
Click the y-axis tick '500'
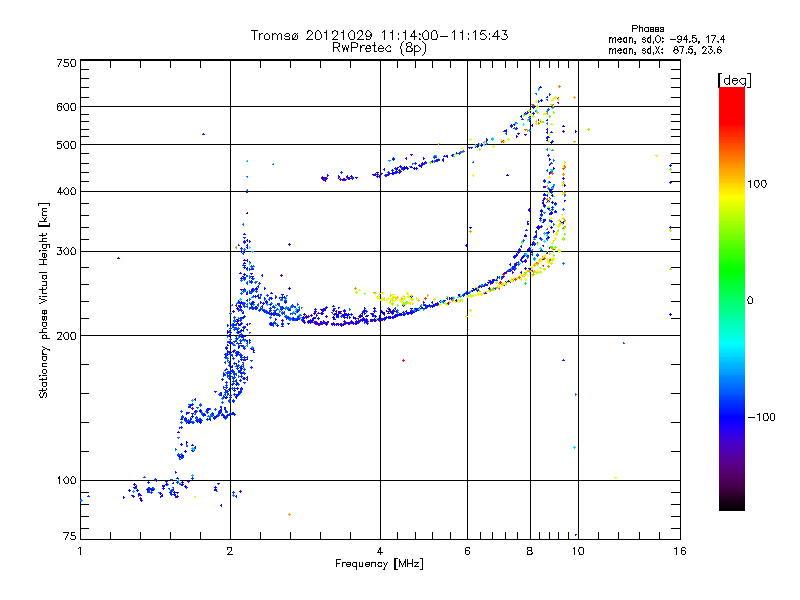[67, 145]
